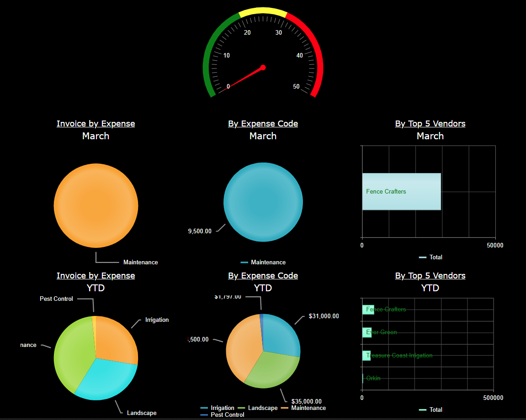This screenshot has height=420, width=526.
Task: Open the March By Expense Code link
Action: tap(263, 123)
